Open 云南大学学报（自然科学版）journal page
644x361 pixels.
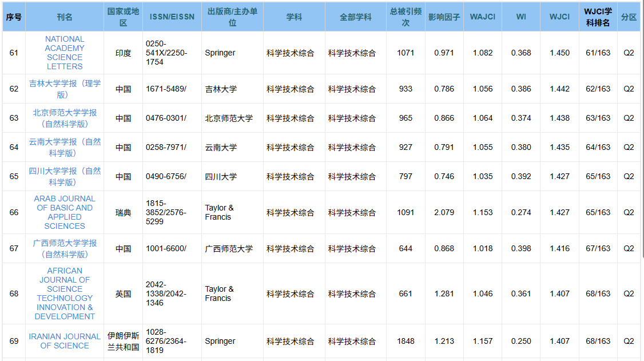[65, 147]
